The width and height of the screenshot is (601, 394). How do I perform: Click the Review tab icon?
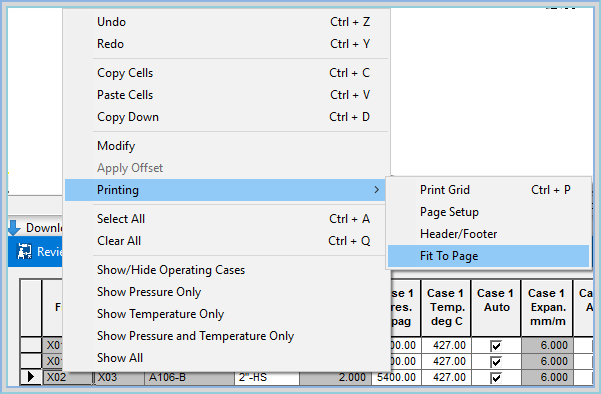(25, 251)
